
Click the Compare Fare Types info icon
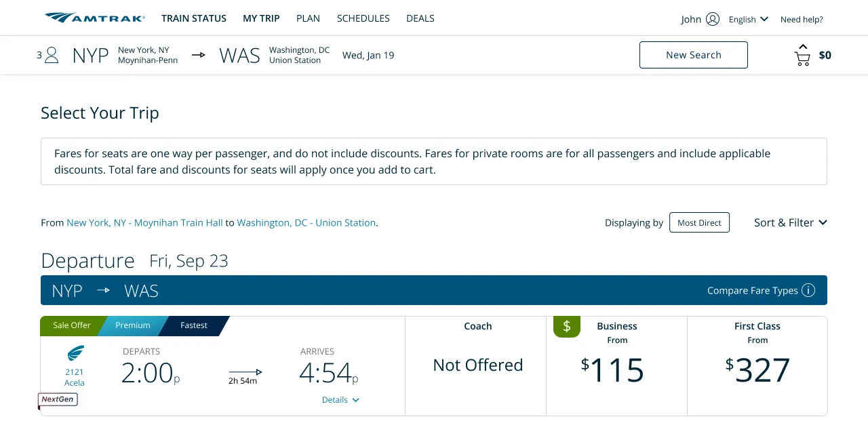click(808, 291)
